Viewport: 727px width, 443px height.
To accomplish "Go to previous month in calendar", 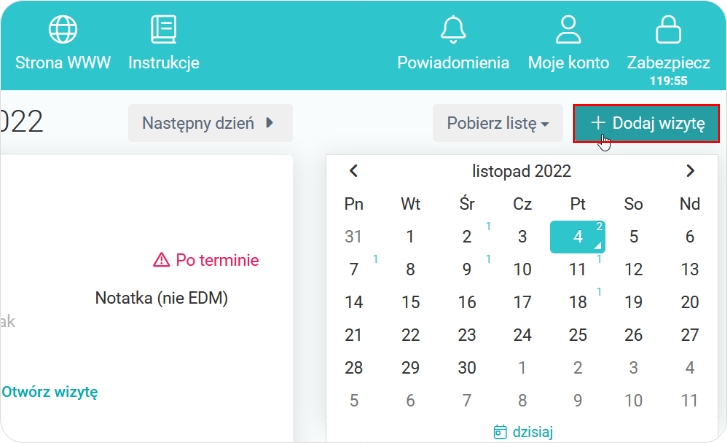I will point(353,171).
